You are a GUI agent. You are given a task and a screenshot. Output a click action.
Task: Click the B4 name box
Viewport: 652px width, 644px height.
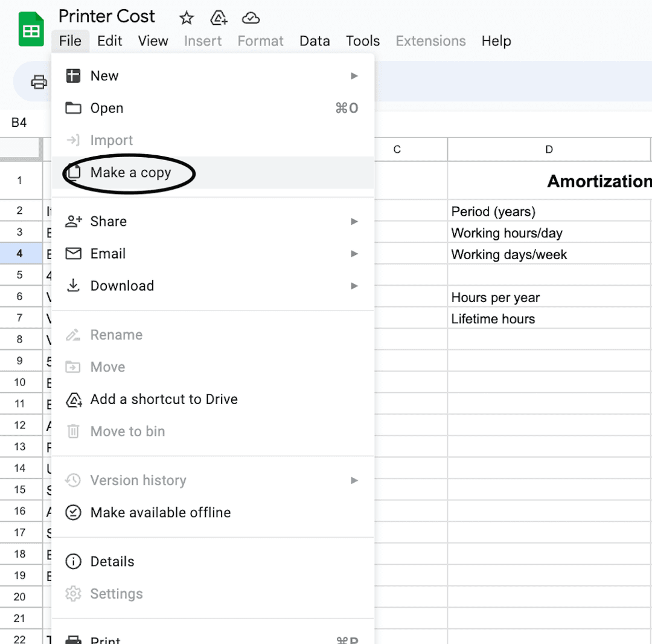click(x=19, y=123)
